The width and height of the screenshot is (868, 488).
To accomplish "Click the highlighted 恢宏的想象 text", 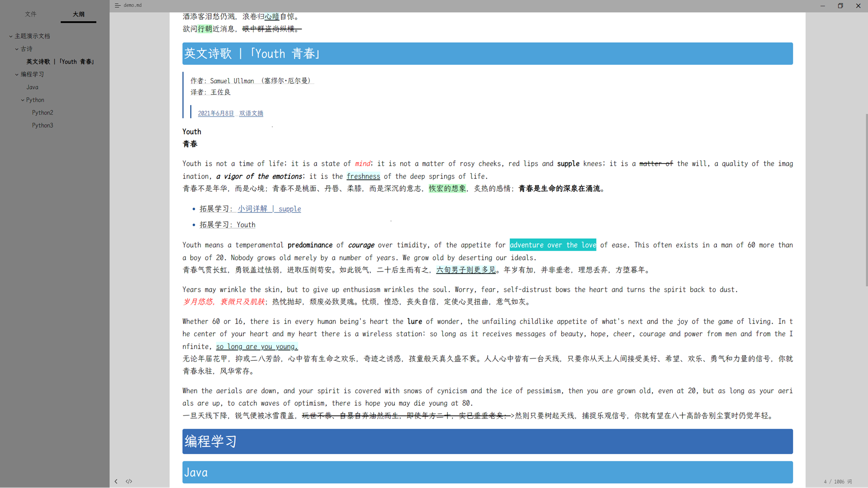I will 448,188.
